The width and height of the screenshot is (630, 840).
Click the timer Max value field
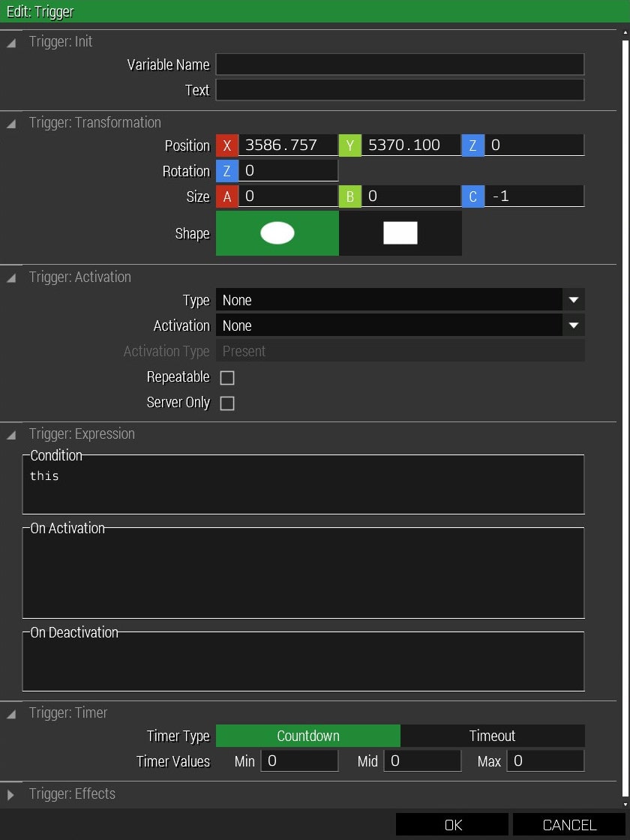545,761
